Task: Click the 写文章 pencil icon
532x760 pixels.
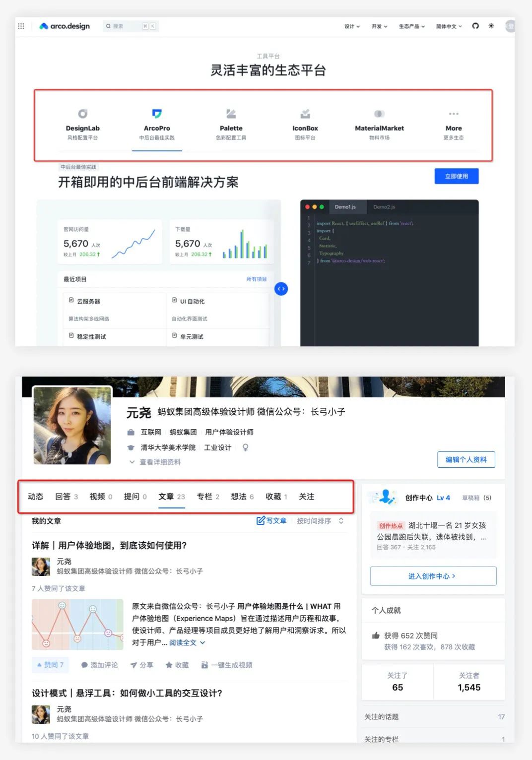Action: click(260, 520)
